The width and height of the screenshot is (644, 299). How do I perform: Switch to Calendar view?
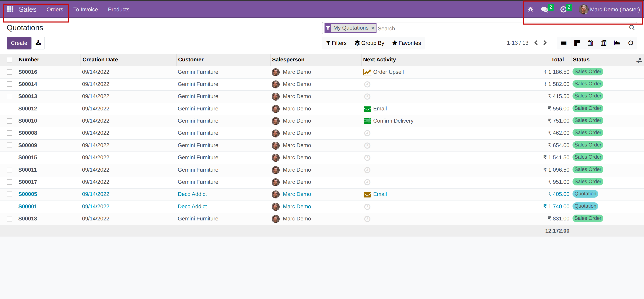(x=590, y=43)
